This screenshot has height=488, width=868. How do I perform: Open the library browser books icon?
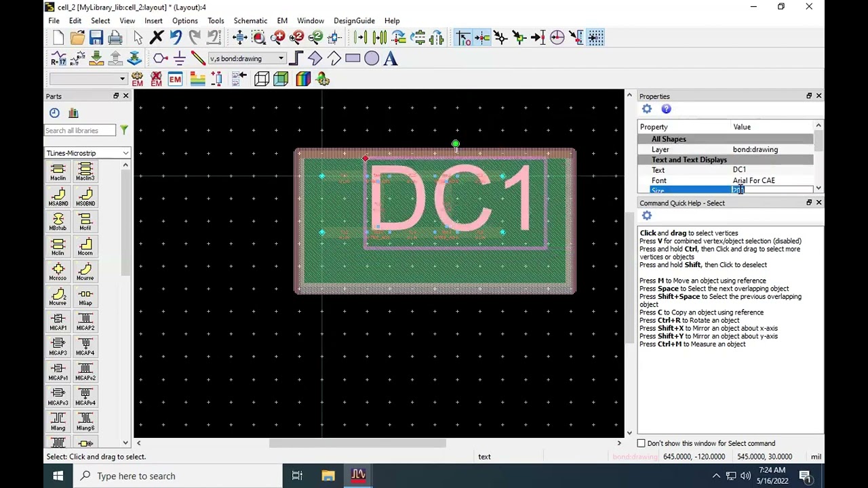click(73, 113)
